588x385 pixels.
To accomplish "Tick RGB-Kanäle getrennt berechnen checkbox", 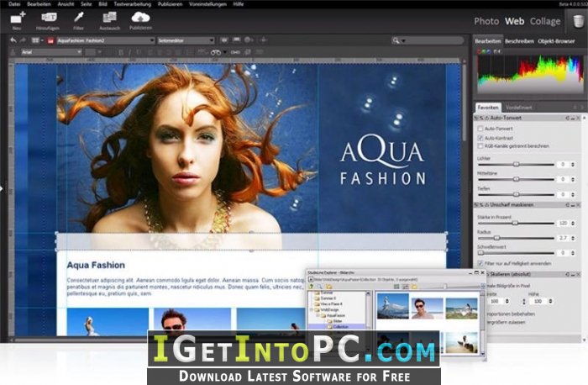I will click(480, 146).
